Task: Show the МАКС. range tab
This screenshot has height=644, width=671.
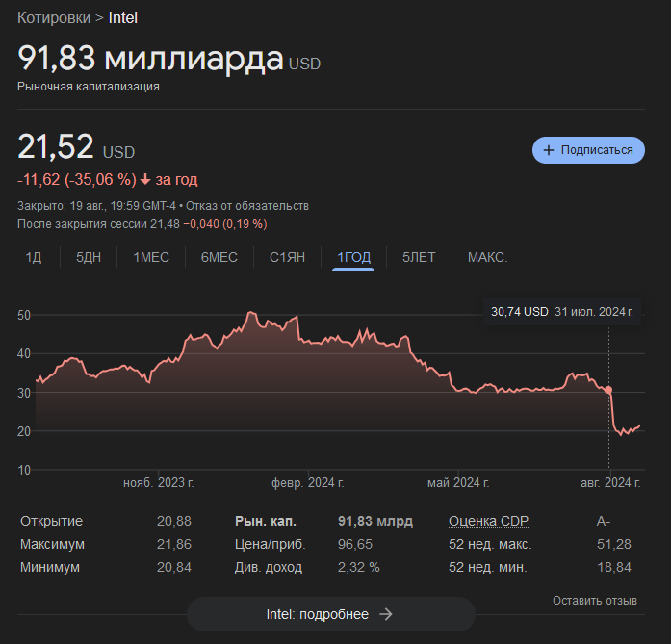Action: click(487, 258)
